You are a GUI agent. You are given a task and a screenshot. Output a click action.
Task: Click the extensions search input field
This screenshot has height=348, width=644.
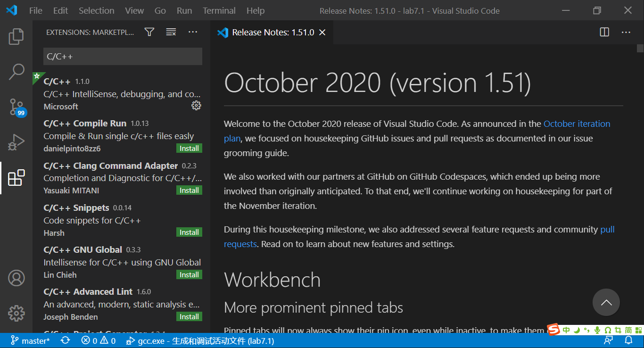tap(123, 57)
